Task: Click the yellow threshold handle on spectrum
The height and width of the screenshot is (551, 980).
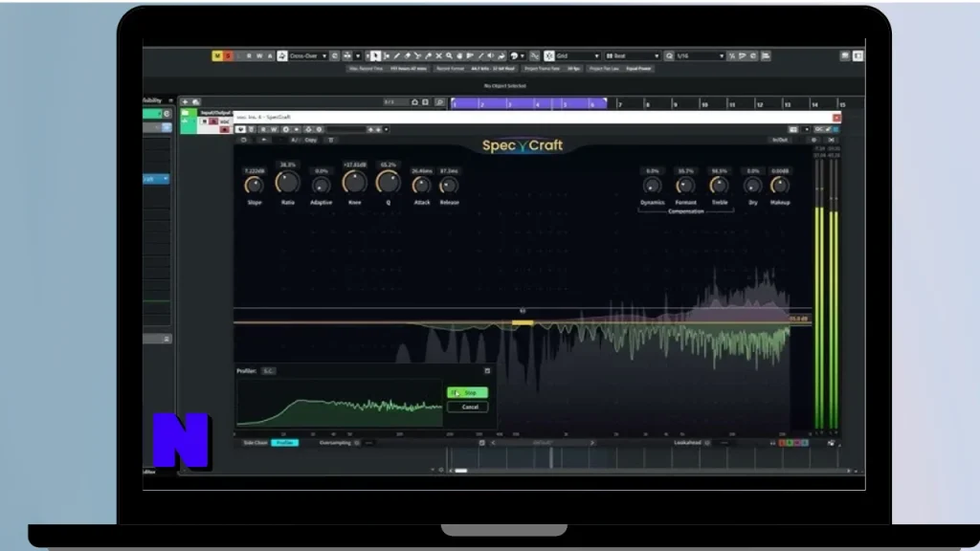Action: (523, 323)
